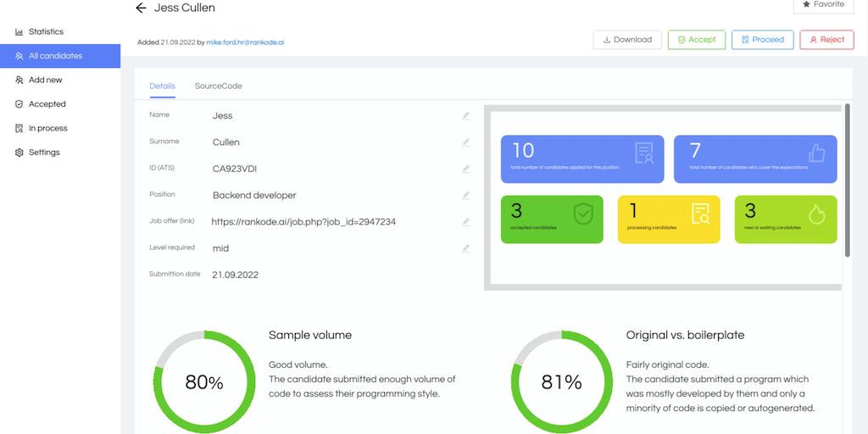Click the Sample volume heading
This screenshot has height=434, width=868.
click(310, 335)
